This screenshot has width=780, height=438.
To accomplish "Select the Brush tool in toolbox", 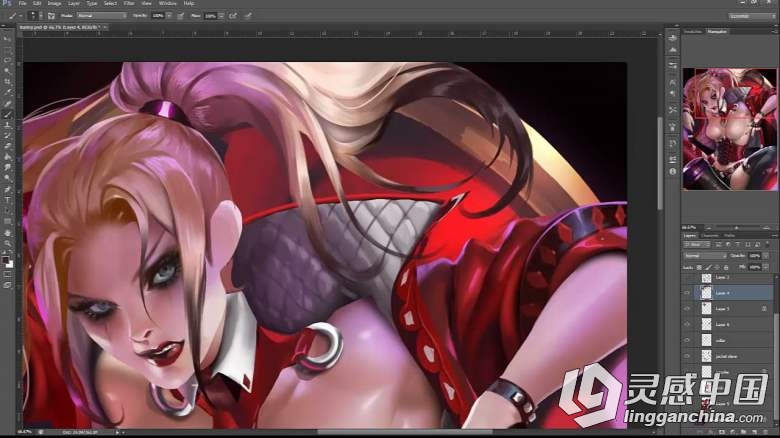I will pos(7,114).
